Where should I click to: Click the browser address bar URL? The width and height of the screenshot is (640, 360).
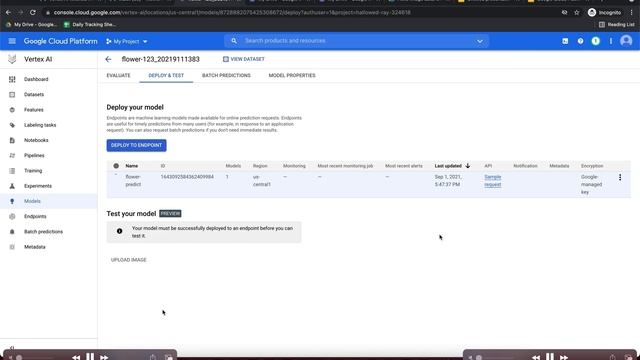(232, 13)
